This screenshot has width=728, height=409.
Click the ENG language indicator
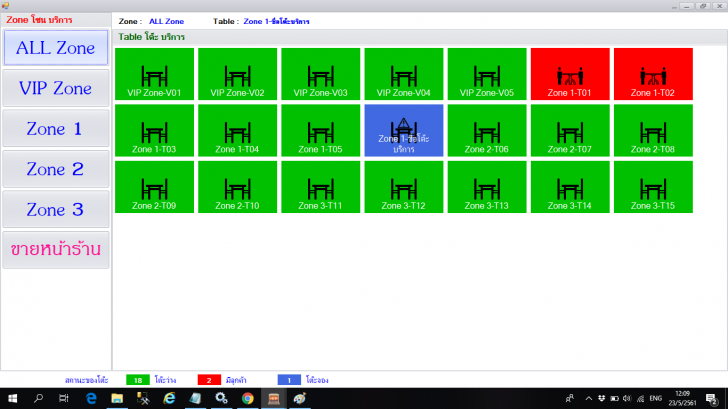coord(656,398)
